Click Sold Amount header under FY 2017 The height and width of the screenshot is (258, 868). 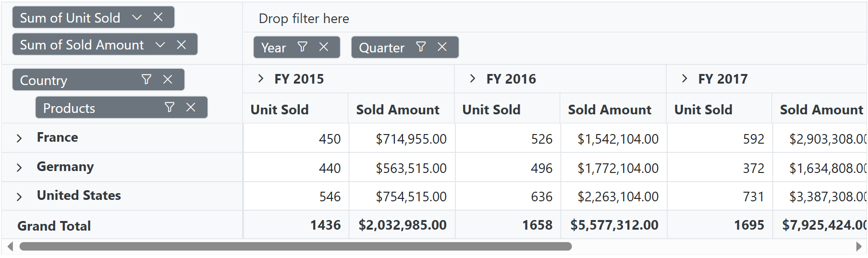(x=821, y=110)
